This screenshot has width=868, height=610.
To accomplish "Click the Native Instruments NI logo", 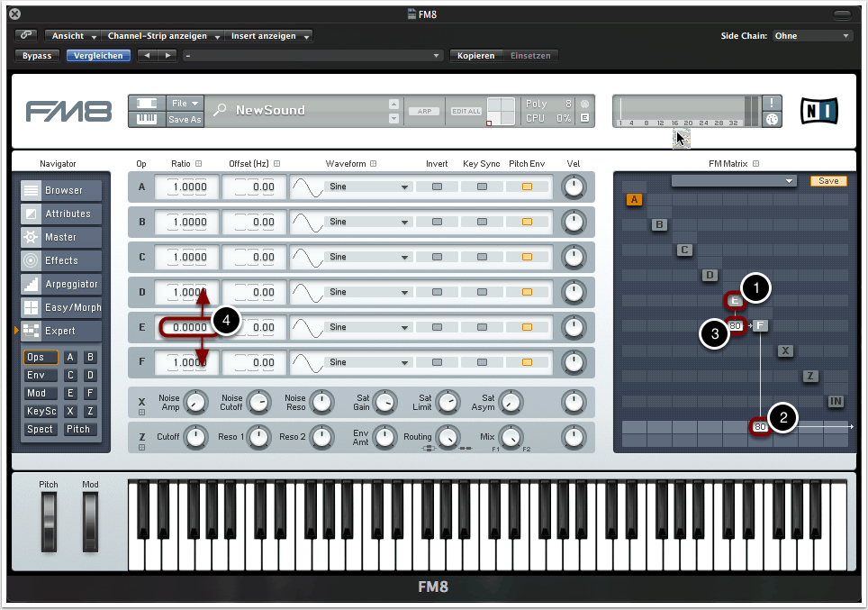I will tap(818, 111).
